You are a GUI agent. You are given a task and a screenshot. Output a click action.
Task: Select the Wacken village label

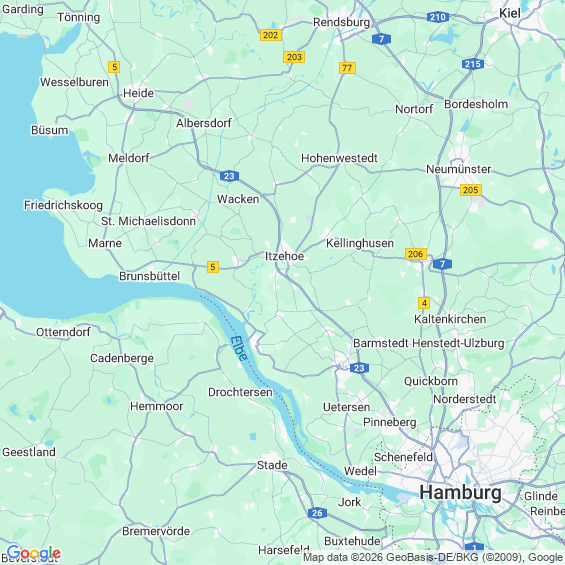[238, 199]
